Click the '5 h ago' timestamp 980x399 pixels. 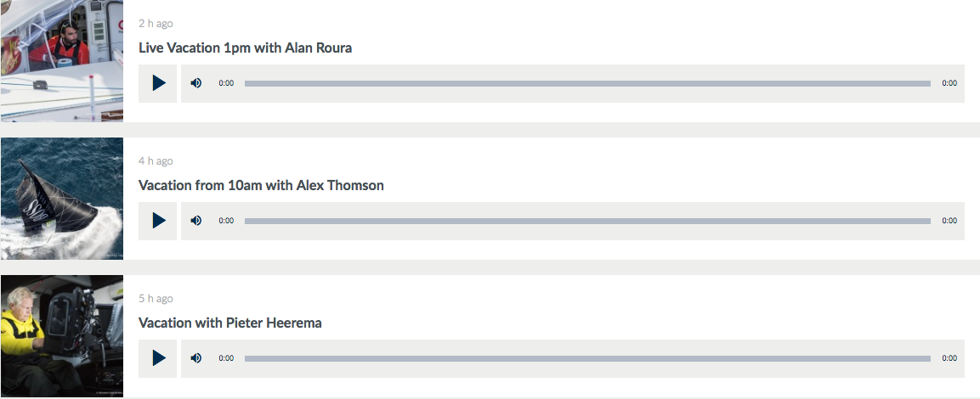[x=156, y=299]
